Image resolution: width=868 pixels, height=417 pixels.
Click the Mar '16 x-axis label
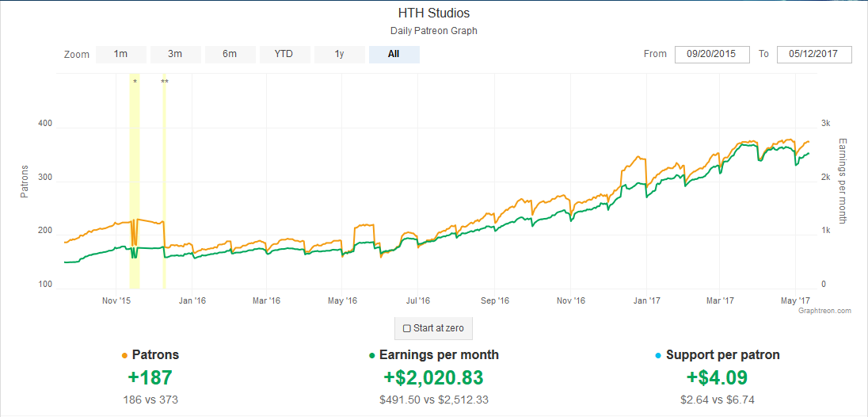click(x=266, y=300)
